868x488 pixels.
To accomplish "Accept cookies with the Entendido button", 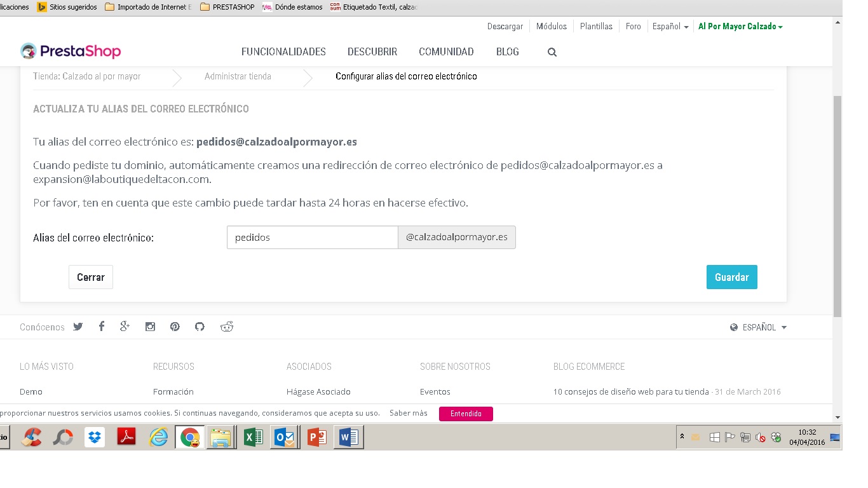I will point(466,414).
